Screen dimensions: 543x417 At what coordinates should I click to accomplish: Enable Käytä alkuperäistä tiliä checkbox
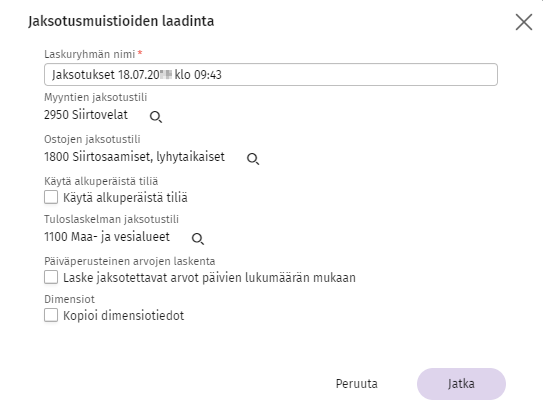[51, 197]
